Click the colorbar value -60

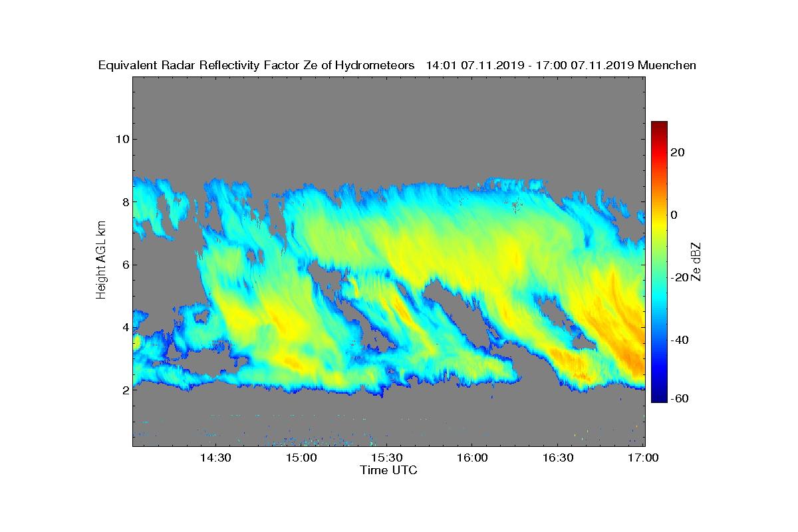pyautogui.click(x=679, y=398)
